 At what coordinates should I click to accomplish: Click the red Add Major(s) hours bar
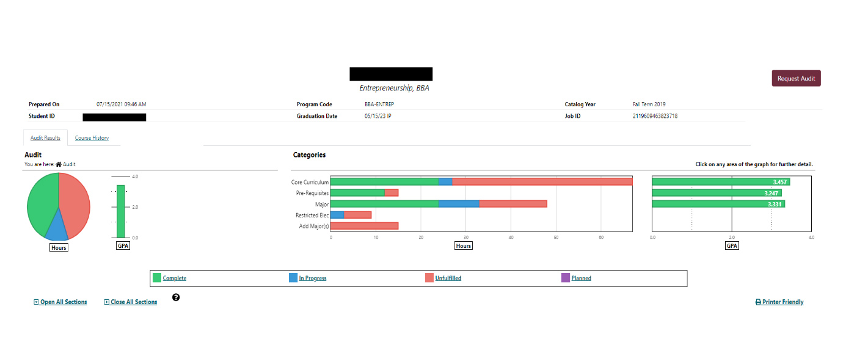point(364,226)
